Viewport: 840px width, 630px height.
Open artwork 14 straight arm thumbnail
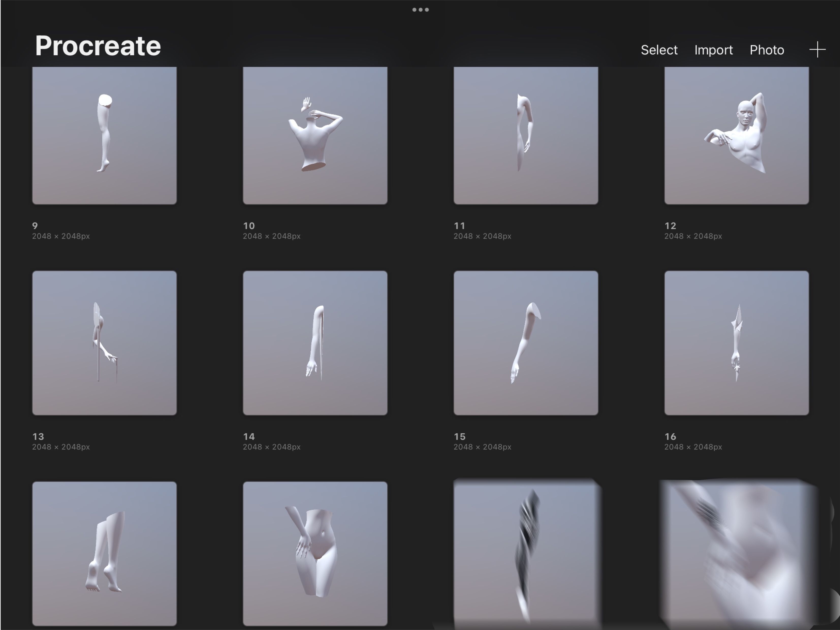coord(315,342)
